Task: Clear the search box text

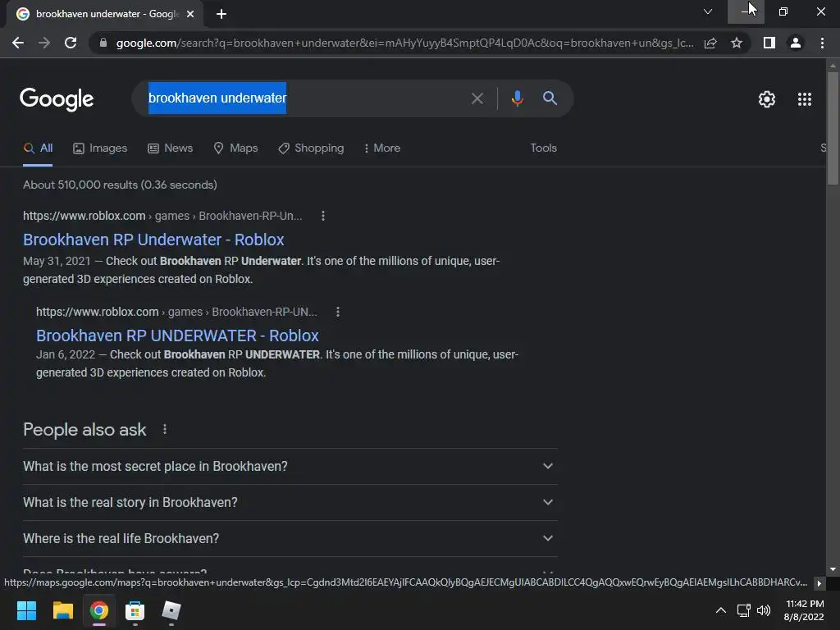Action: pos(477,98)
